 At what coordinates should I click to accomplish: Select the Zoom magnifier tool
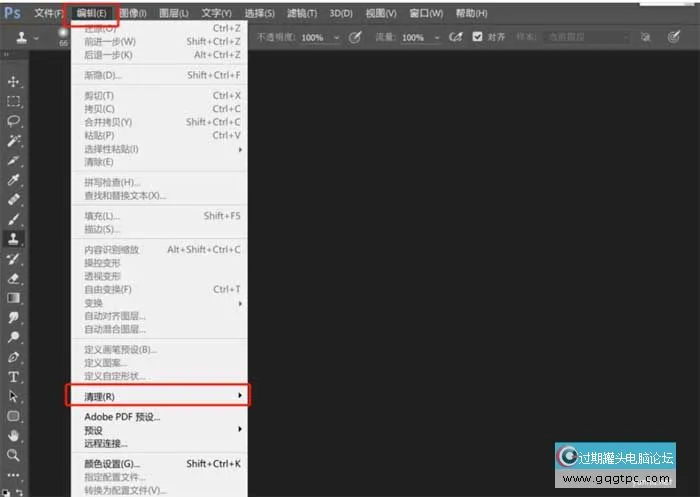(14, 455)
